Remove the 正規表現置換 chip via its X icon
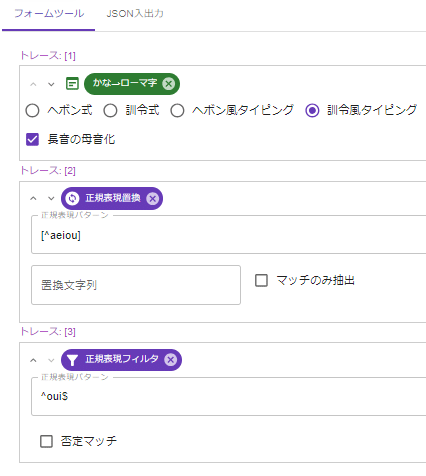Screen dimensions: 426x476 tap(153, 199)
